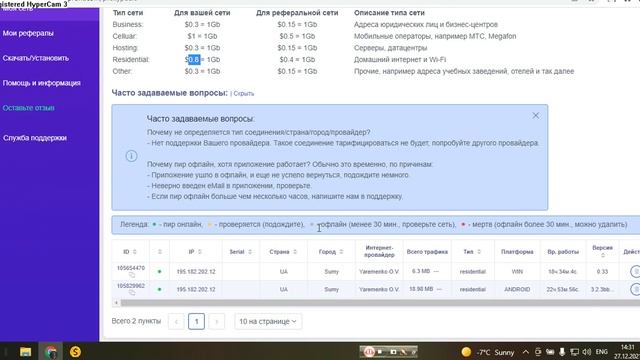The width and height of the screenshot is (640, 360).
Task: Sort the table by Serial column
Action: [250, 252]
